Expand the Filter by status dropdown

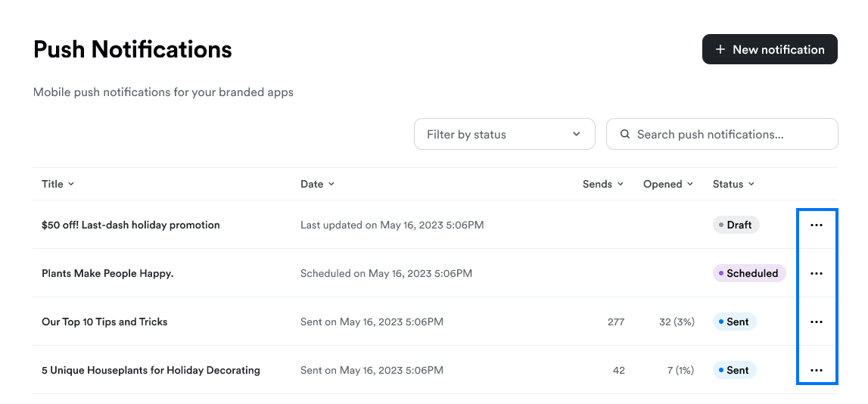(x=504, y=134)
